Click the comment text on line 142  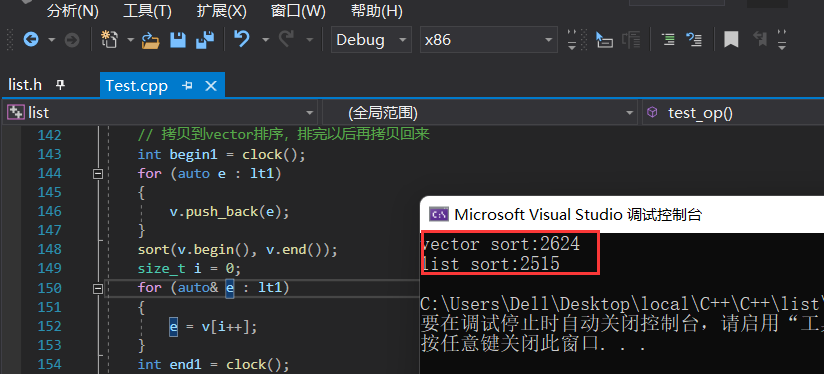284,135
